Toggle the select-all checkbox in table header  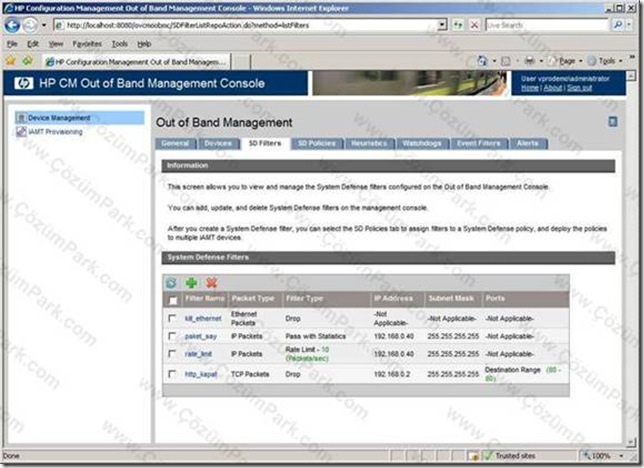click(173, 301)
